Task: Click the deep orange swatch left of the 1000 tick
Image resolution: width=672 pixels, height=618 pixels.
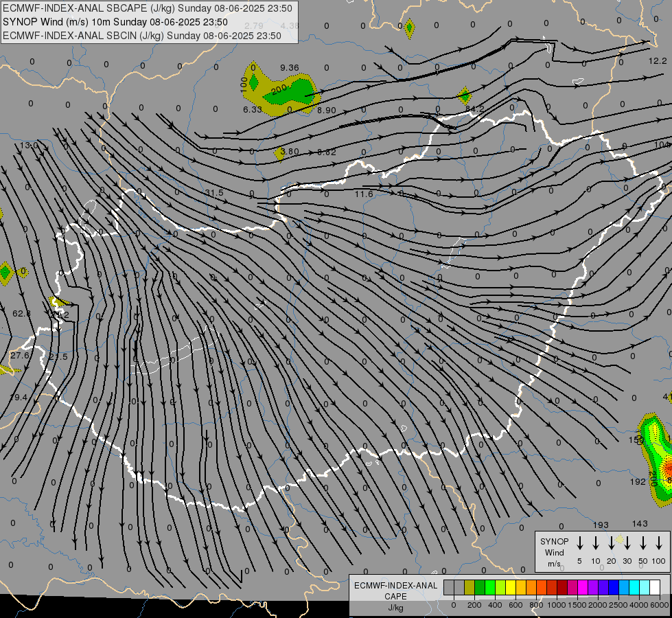Action: 542,587
